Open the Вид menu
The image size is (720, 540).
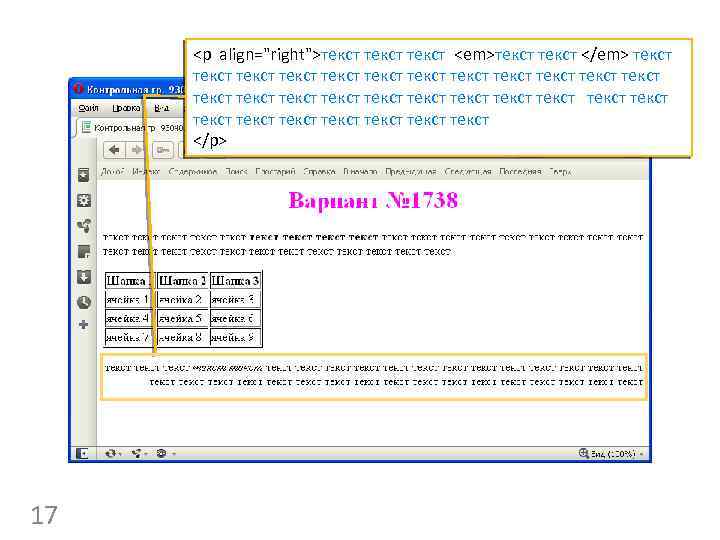162,108
